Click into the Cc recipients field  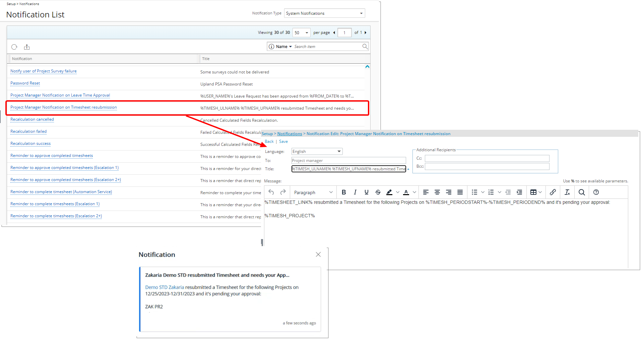click(487, 158)
